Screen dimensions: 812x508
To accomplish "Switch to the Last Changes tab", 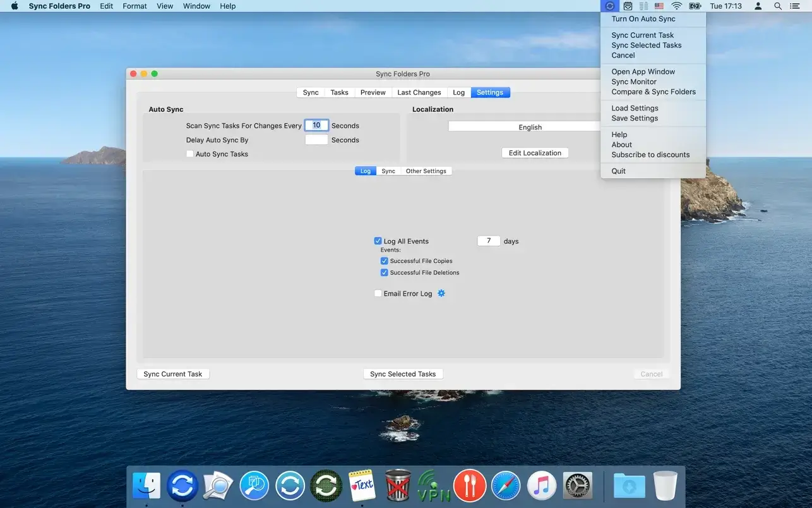I will (x=419, y=92).
